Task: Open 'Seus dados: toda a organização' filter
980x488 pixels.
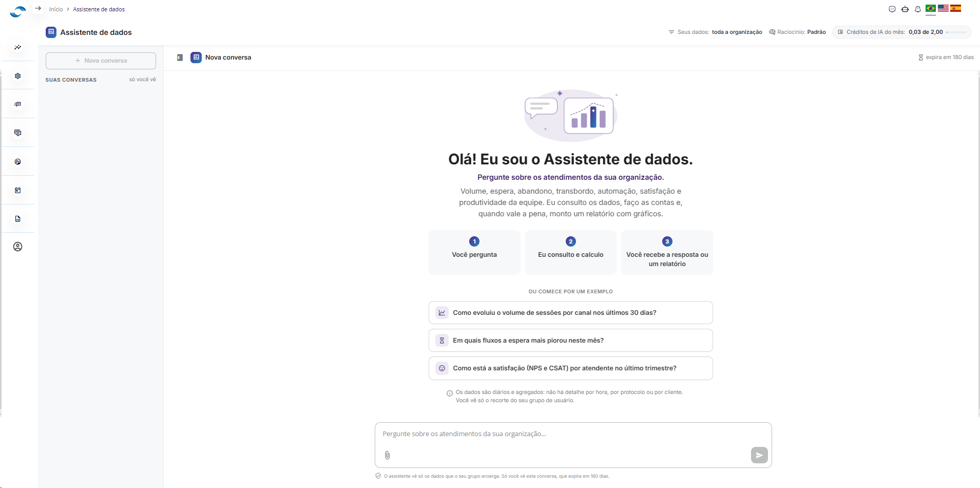Action: (715, 32)
